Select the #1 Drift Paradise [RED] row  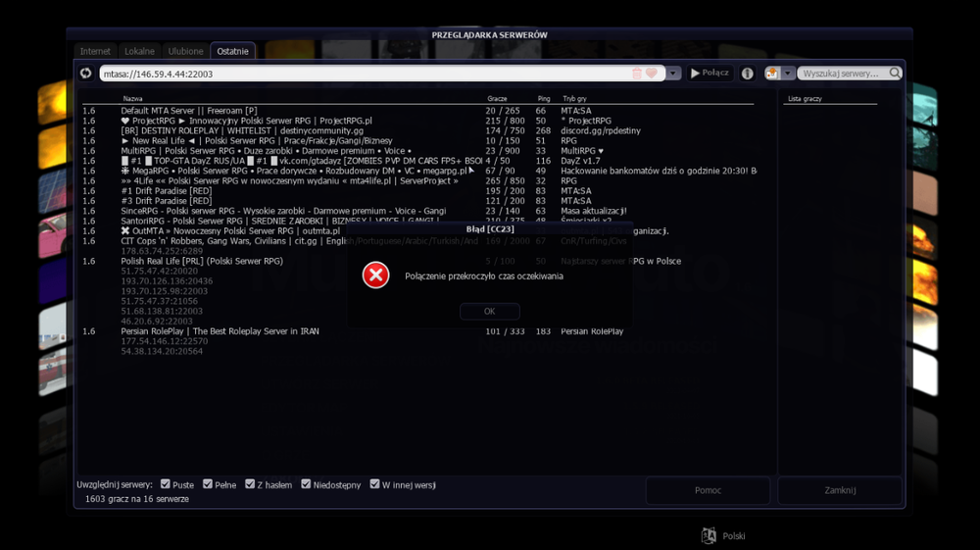[417, 190]
